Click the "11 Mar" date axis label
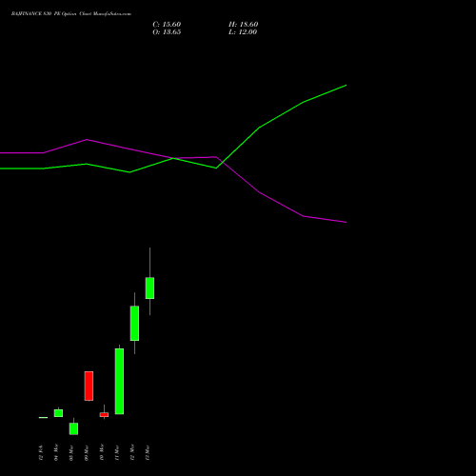The height and width of the screenshot is (476, 476). pos(117,453)
